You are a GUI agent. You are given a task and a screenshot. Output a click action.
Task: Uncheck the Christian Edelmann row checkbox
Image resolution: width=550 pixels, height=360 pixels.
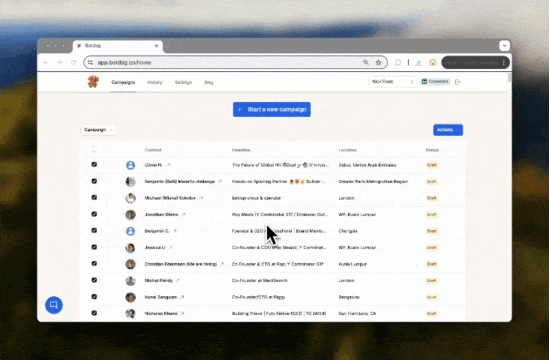point(94,264)
